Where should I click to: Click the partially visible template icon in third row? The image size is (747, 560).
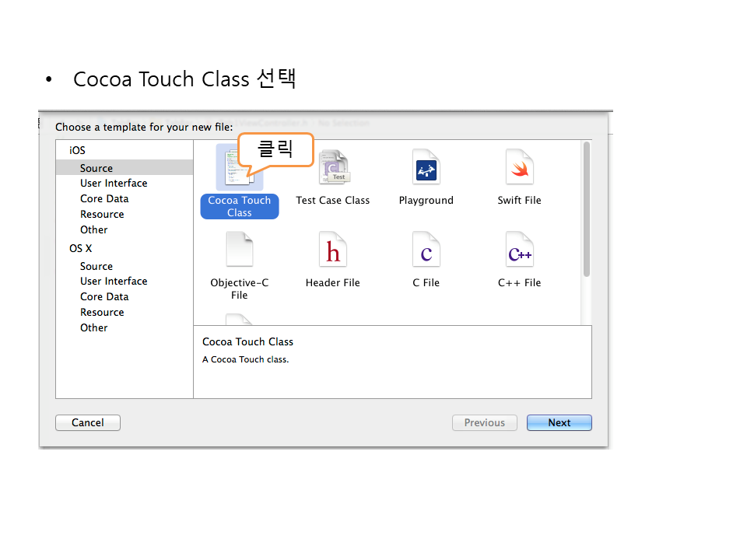[x=239, y=320]
